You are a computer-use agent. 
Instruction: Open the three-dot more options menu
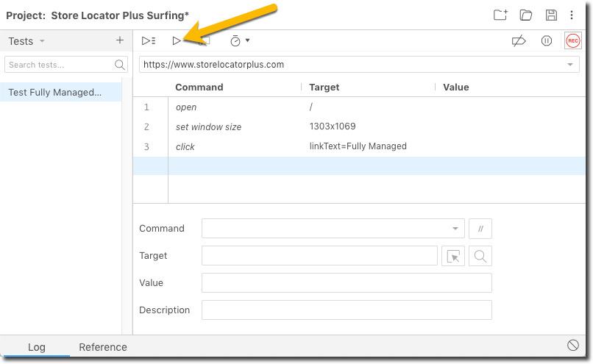coord(572,15)
